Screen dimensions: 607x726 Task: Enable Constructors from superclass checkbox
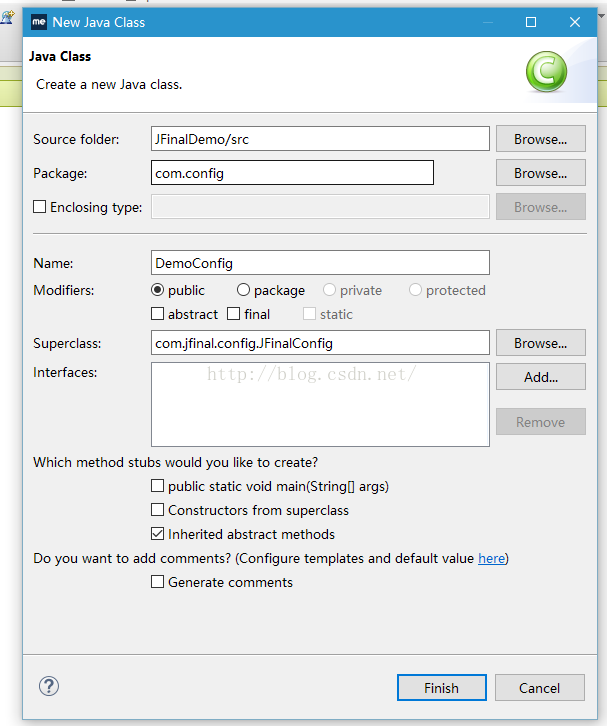(x=157, y=510)
